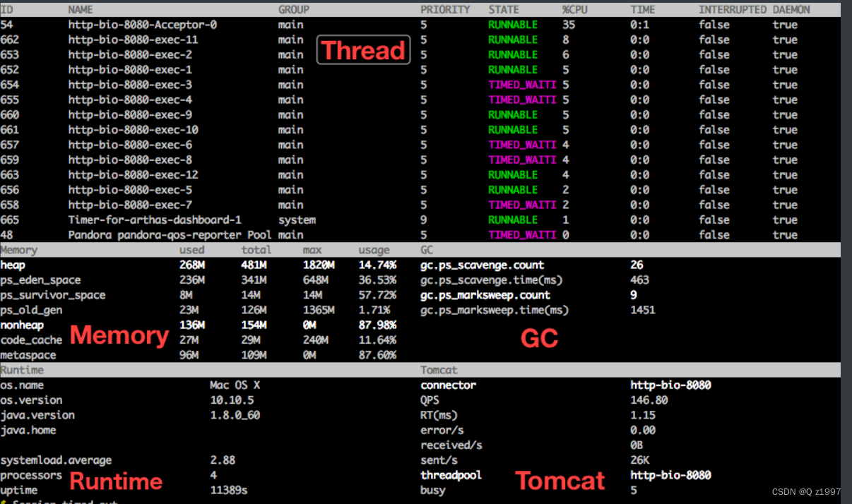
Task: Select thread http-bio-8080-exec-8
Action: point(130,160)
